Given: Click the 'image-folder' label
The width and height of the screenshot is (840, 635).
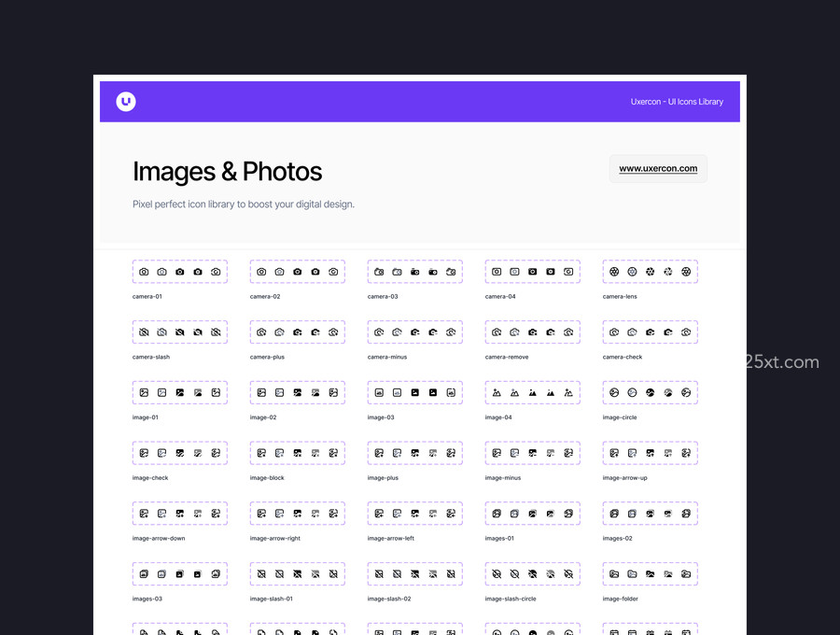Looking at the screenshot, I should (621, 600).
